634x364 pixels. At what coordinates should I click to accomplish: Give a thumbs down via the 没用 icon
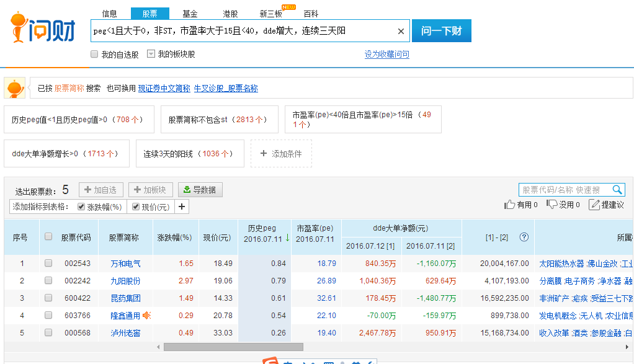(x=551, y=205)
